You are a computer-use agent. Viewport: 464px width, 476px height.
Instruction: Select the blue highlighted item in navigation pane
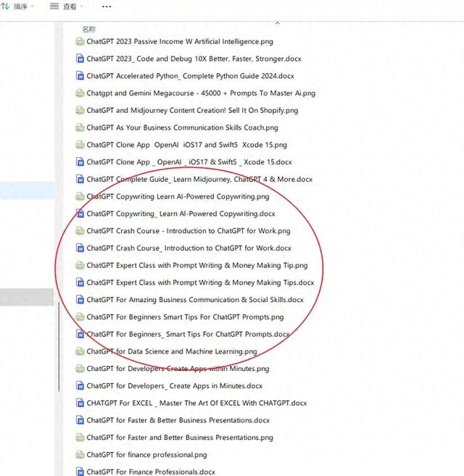[x=27, y=191]
